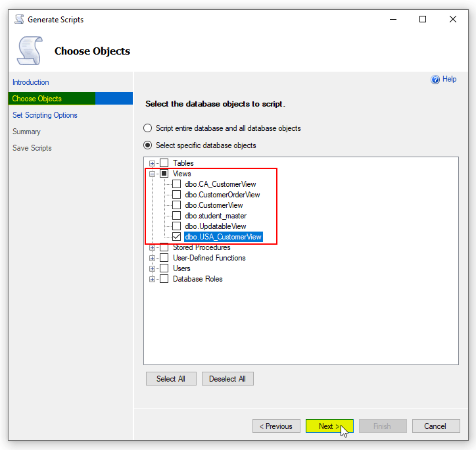
Task: Open Set Scripting Options step
Action: point(45,115)
